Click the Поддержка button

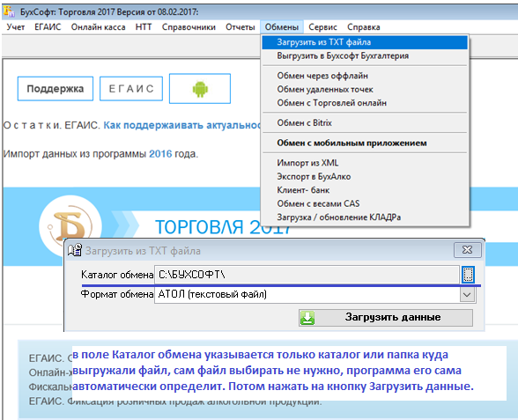point(55,88)
